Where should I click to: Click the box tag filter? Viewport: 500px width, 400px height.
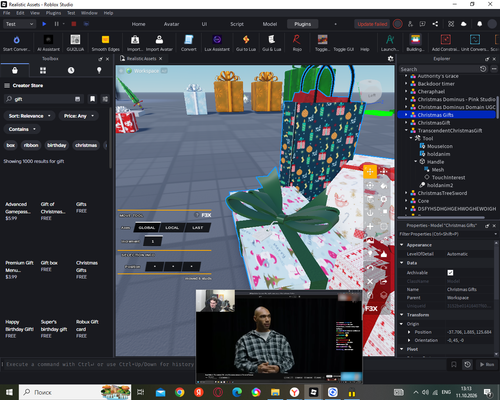(11, 145)
